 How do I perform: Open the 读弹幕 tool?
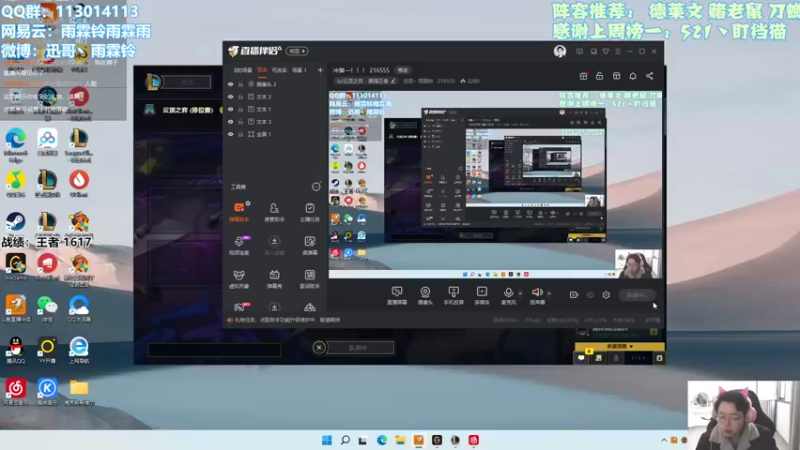point(310,245)
